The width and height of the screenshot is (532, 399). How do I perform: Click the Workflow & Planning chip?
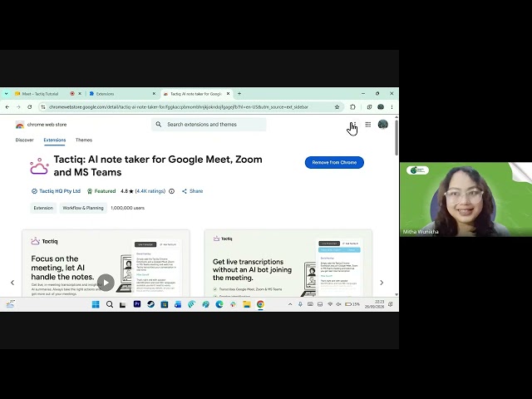[83, 208]
